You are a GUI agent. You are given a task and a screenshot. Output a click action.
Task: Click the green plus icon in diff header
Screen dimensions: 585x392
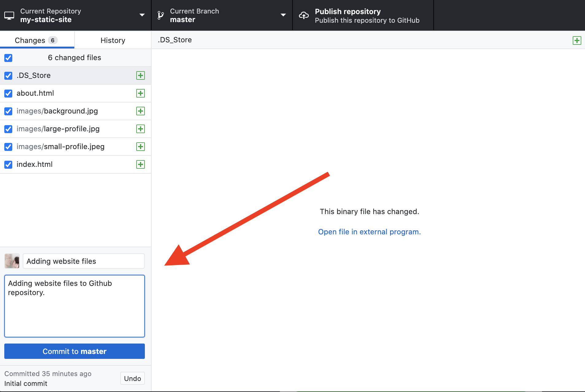click(x=577, y=40)
